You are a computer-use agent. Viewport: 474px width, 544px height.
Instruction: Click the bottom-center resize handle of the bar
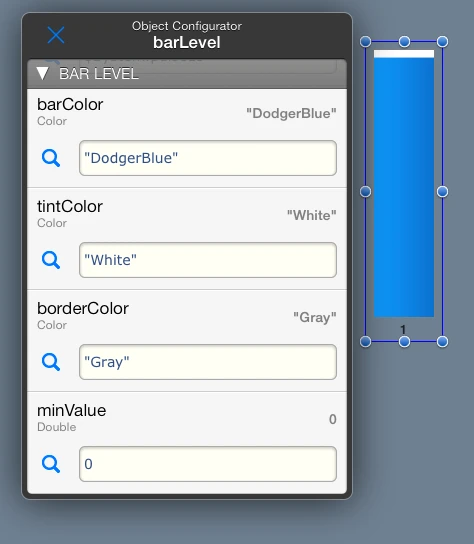404,342
